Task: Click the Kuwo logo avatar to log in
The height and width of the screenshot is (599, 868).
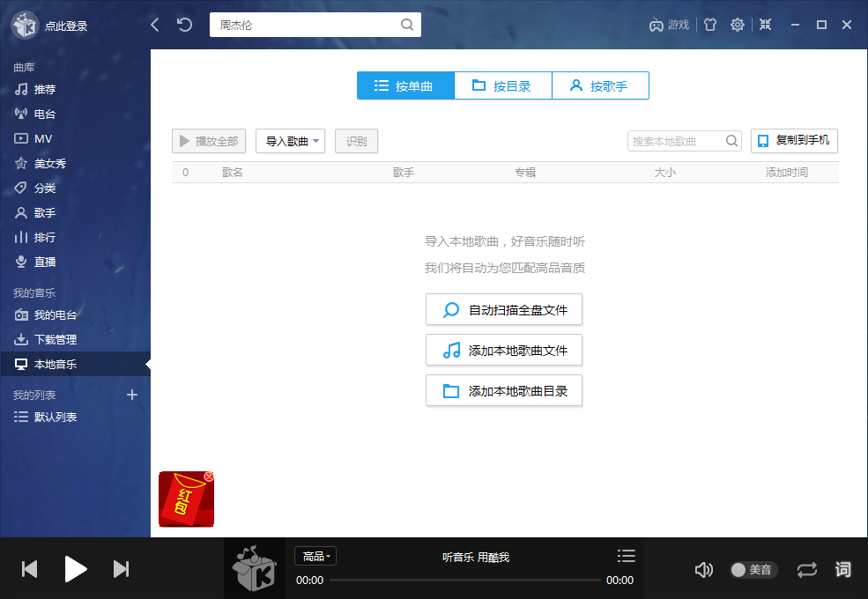Action: 25,25
